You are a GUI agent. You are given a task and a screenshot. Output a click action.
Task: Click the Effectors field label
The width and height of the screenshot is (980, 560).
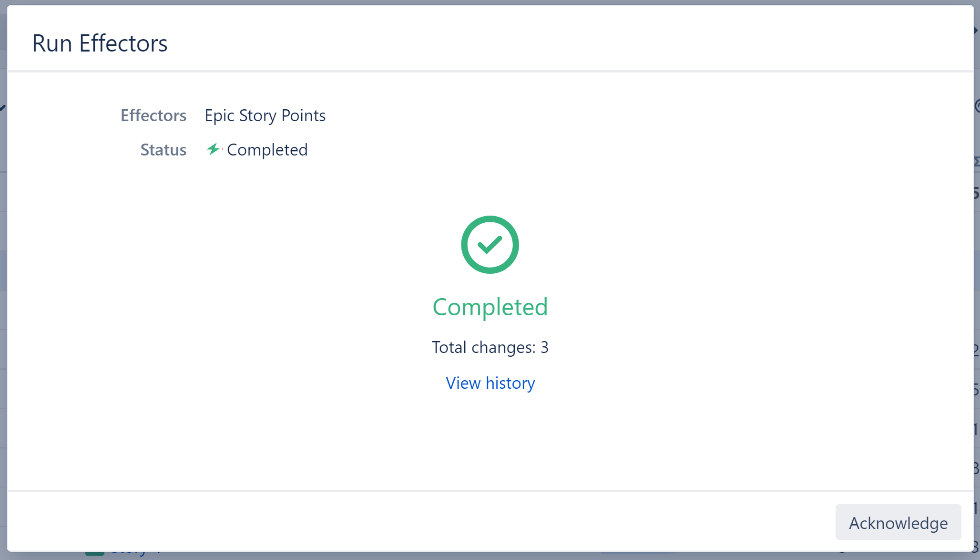153,115
